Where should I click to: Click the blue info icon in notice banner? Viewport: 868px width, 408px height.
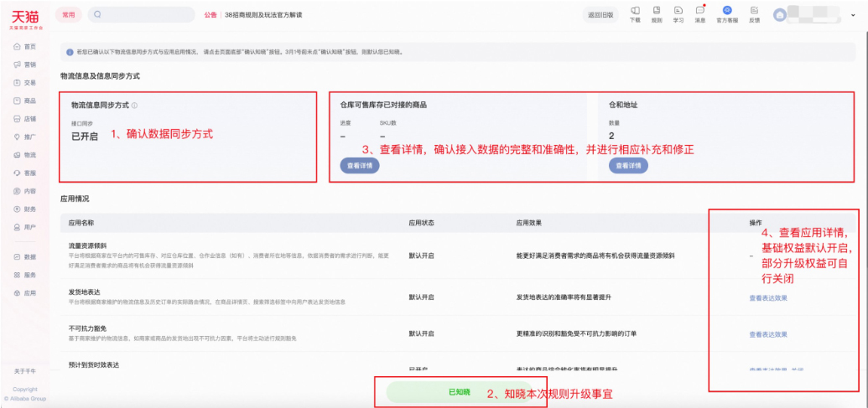coord(70,52)
